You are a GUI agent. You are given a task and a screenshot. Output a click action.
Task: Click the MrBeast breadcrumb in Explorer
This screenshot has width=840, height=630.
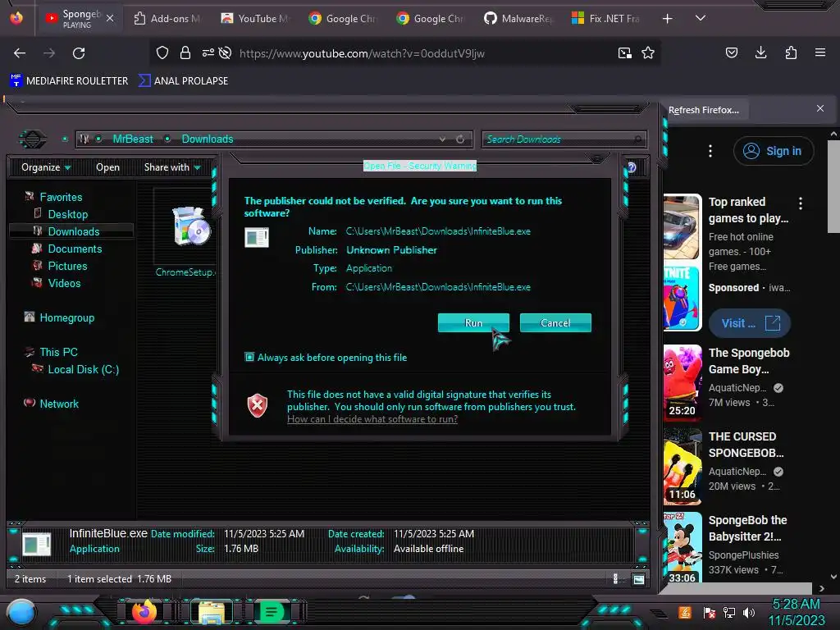pos(133,139)
